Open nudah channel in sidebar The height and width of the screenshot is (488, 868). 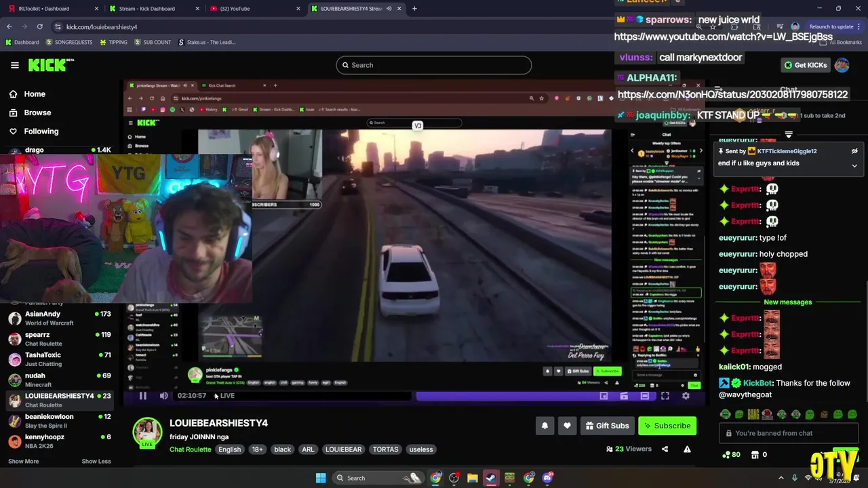tap(59, 380)
